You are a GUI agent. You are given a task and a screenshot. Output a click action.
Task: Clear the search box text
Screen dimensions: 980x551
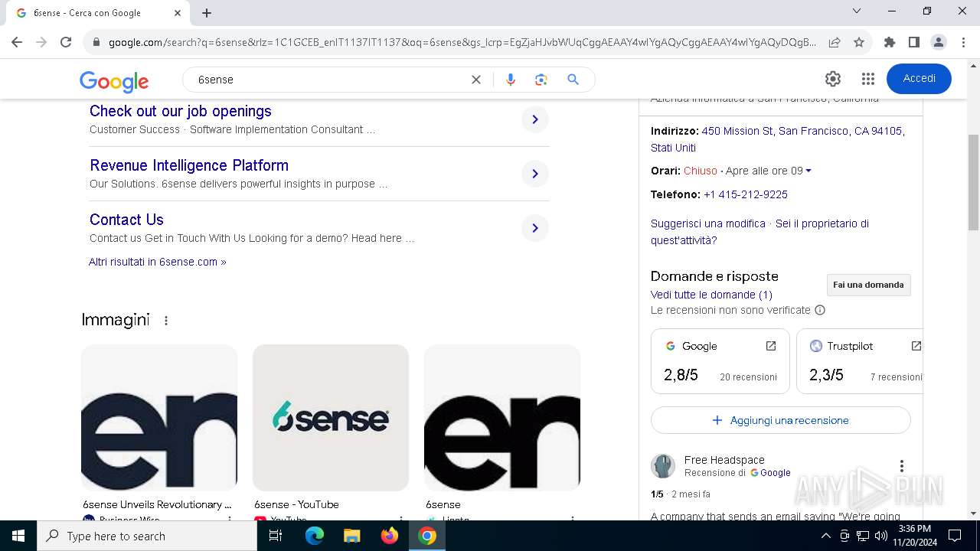coord(476,80)
